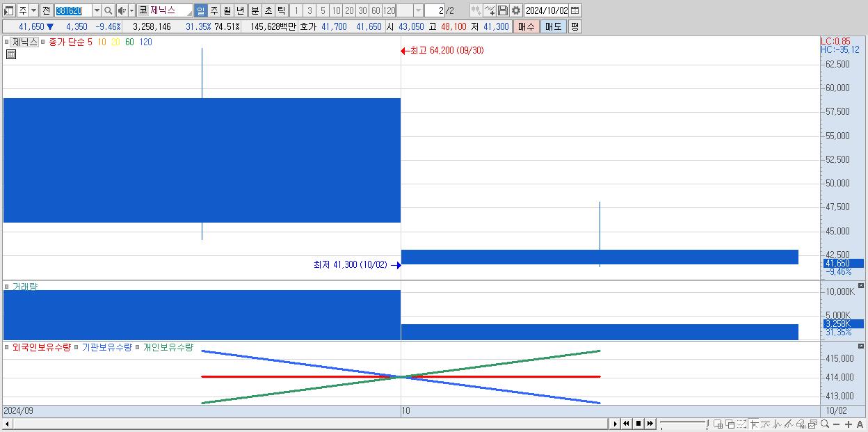Image resolution: width=868 pixels, height=432 pixels.
Task: Select interval preset 3
Action: (310, 10)
